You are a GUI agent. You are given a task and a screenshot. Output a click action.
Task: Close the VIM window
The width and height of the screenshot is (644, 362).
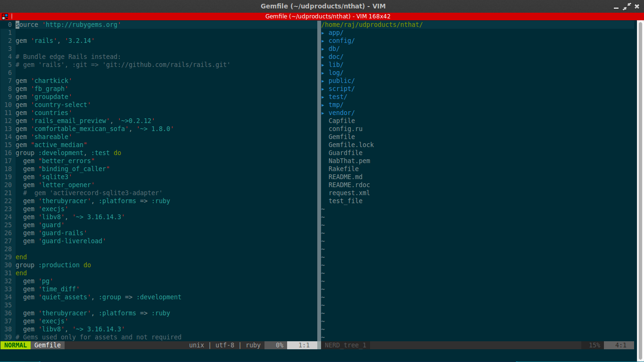click(x=637, y=6)
